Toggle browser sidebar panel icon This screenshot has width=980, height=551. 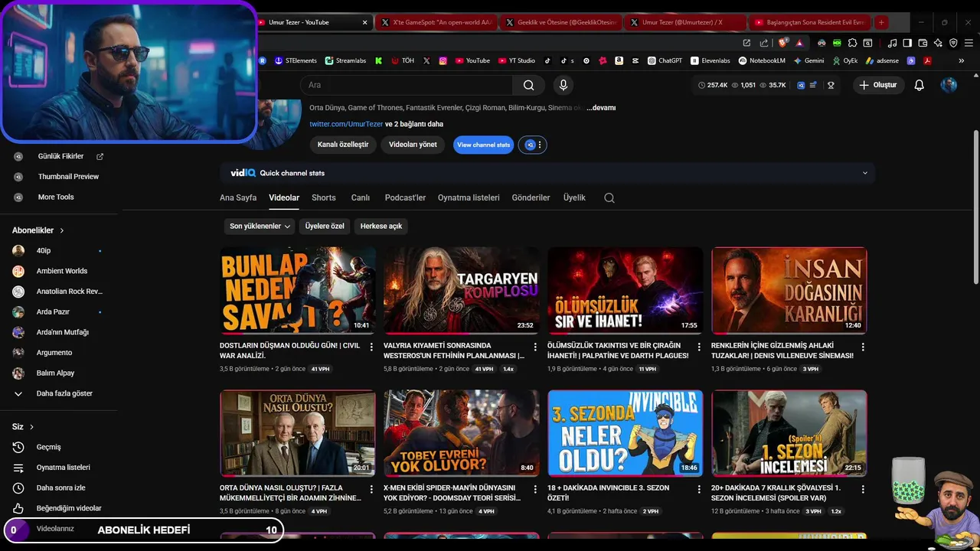907,43
